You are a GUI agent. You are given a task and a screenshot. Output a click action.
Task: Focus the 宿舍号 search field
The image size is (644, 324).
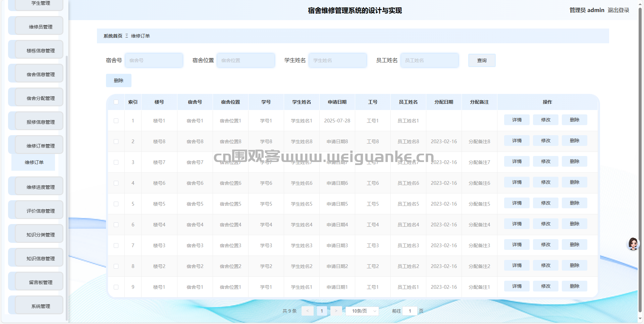(x=154, y=60)
